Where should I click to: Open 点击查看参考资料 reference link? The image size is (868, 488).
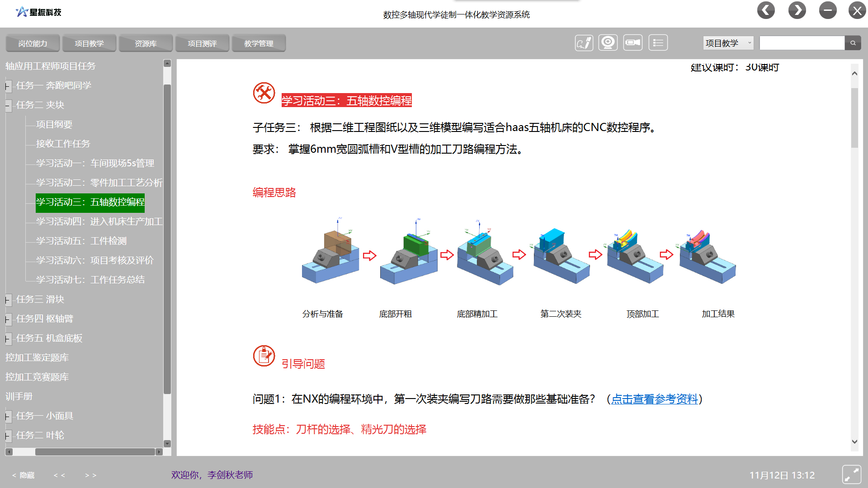[654, 399]
